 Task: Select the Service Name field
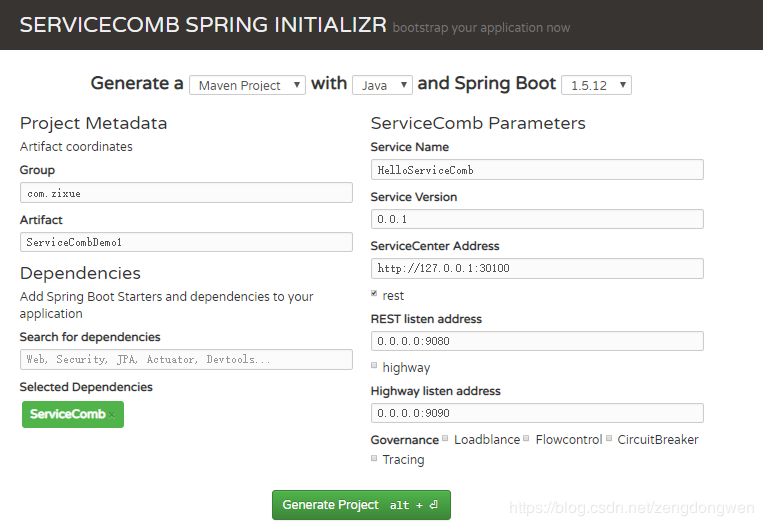click(537, 170)
